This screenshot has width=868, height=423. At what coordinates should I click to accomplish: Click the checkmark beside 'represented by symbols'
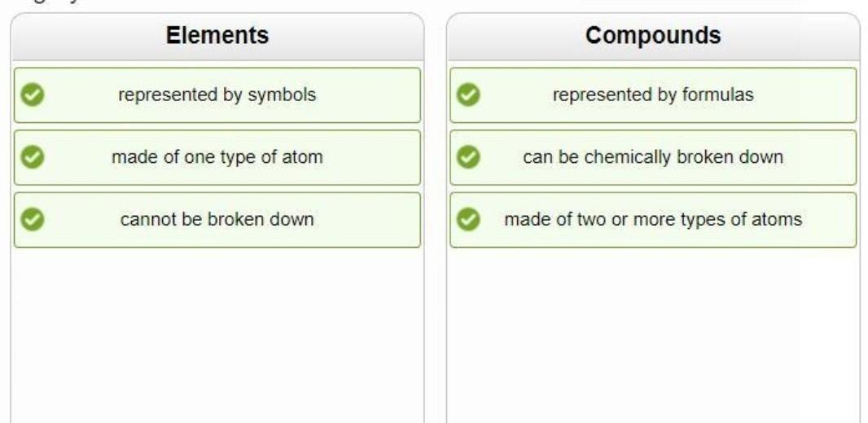coord(32,95)
